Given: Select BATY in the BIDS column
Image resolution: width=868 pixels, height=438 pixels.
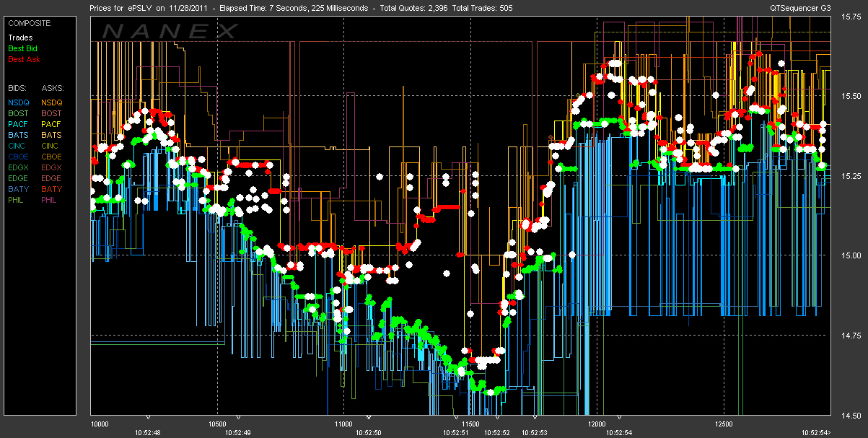Looking at the screenshot, I should coord(19,189).
